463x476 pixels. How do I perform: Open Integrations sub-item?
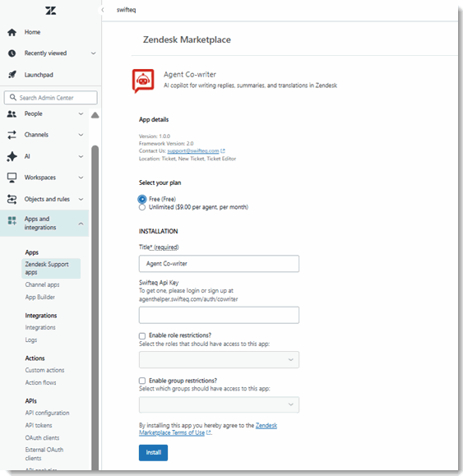[x=40, y=327]
